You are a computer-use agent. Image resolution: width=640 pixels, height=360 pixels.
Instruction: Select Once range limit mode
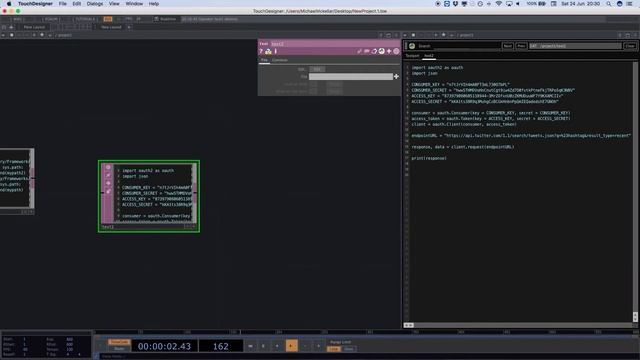[x=349, y=349]
